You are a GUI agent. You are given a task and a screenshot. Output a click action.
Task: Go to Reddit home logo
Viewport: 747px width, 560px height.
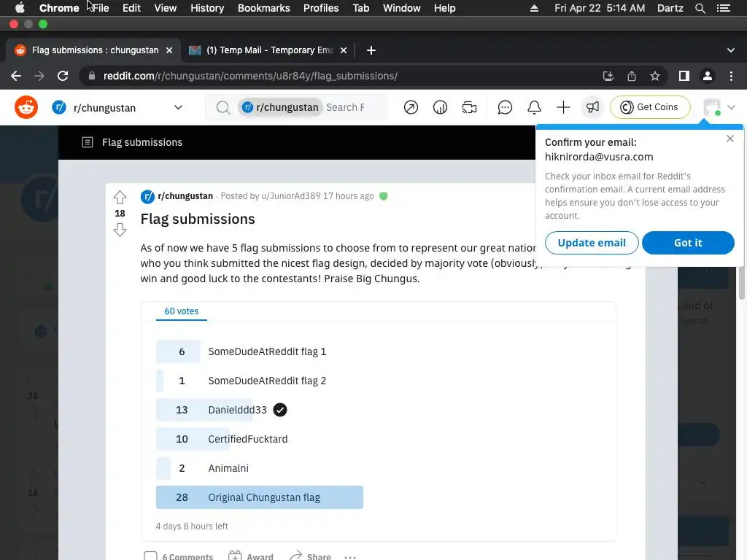(26, 108)
